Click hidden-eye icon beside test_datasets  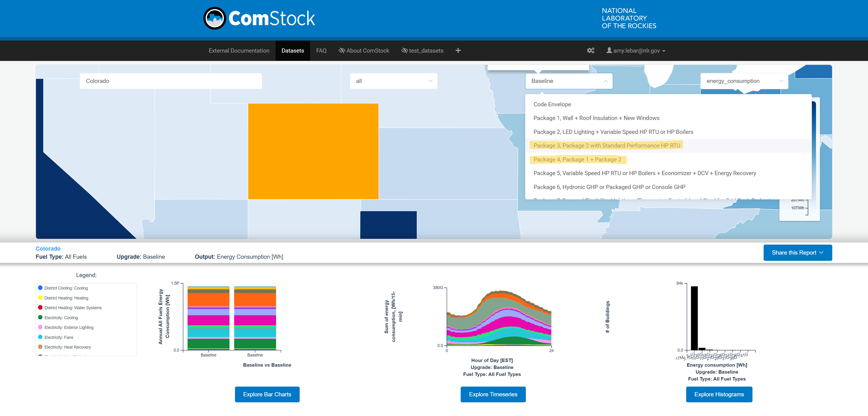point(404,50)
